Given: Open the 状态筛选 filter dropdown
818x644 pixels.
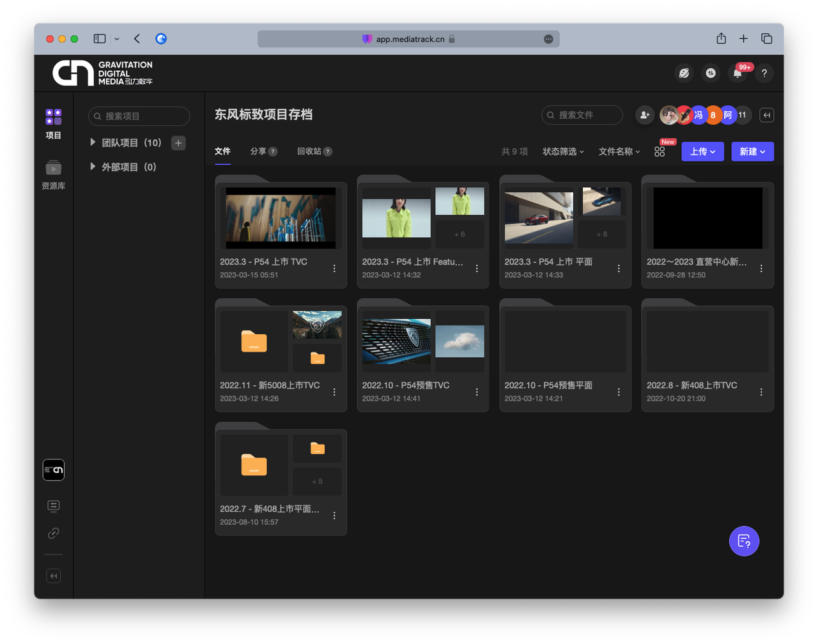Looking at the screenshot, I should coord(563,151).
